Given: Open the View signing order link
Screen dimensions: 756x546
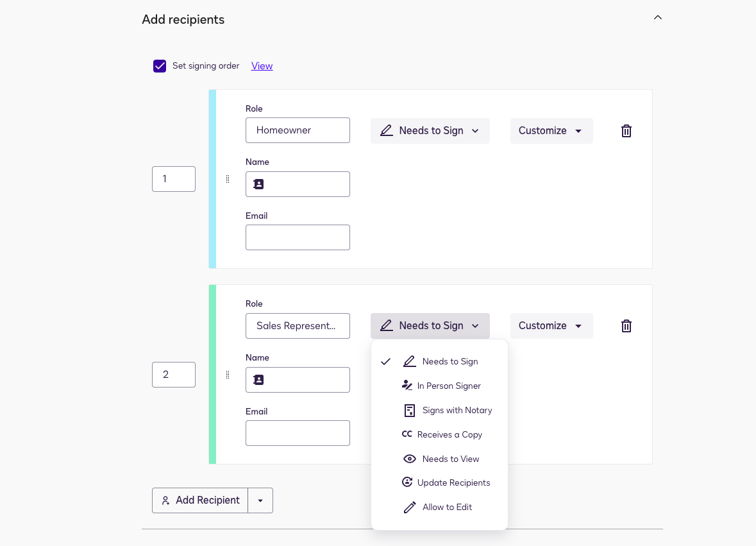Looking at the screenshot, I should point(262,66).
